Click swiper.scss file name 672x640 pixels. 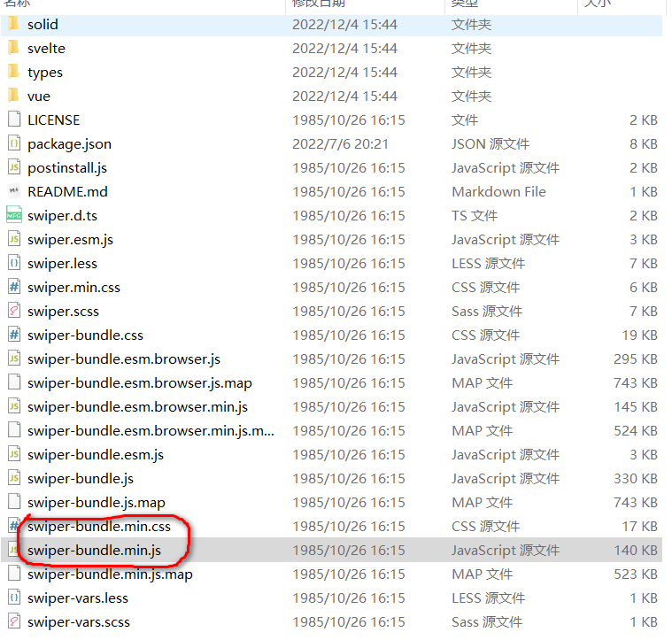point(63,312)
